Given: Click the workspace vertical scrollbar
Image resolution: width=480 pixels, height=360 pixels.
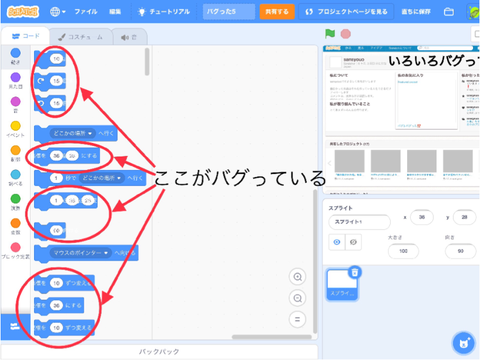Looking at the screenshot, I should tap(315, 261).
